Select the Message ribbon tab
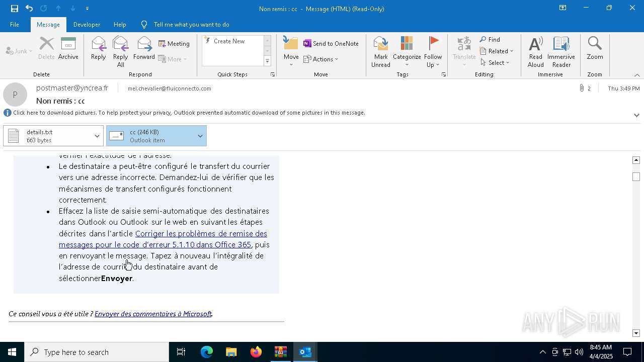Screen dimensions: 644x362 48,25
